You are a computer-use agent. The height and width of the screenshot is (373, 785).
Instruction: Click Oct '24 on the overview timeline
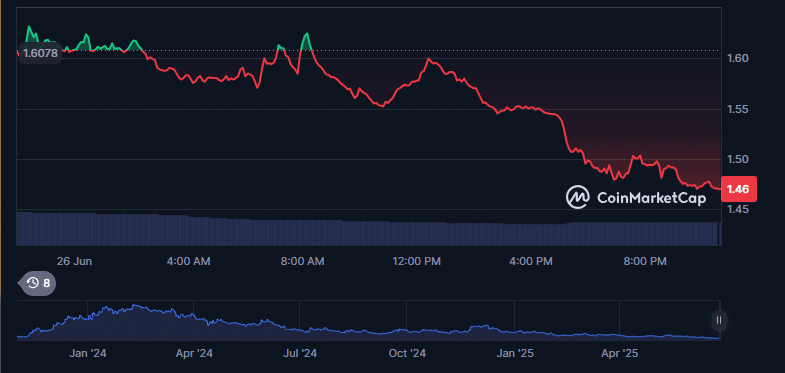tap(407, 353)
